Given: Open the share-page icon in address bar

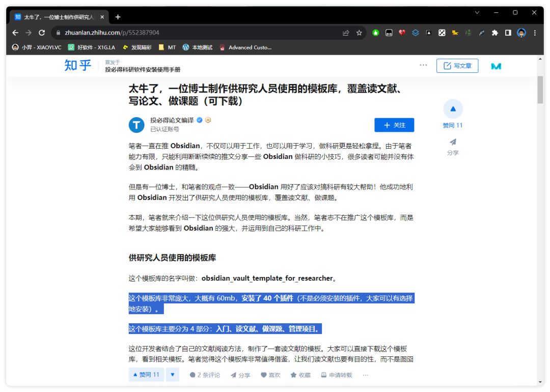Looking at the screenshot, I should (x=346, y=33).
